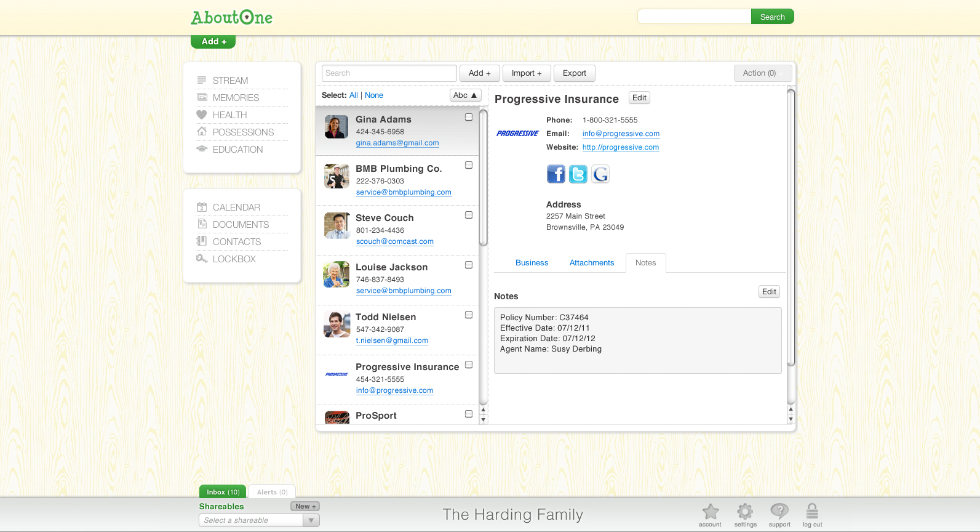Click the log out lock icon
The image size is (980, 532).
coord(812,511)
